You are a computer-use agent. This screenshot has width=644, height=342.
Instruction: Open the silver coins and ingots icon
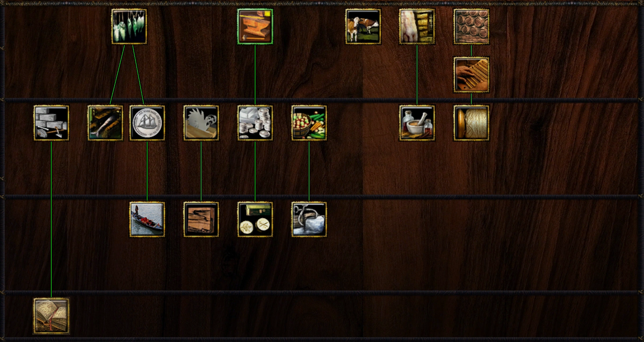click(255, 123)
